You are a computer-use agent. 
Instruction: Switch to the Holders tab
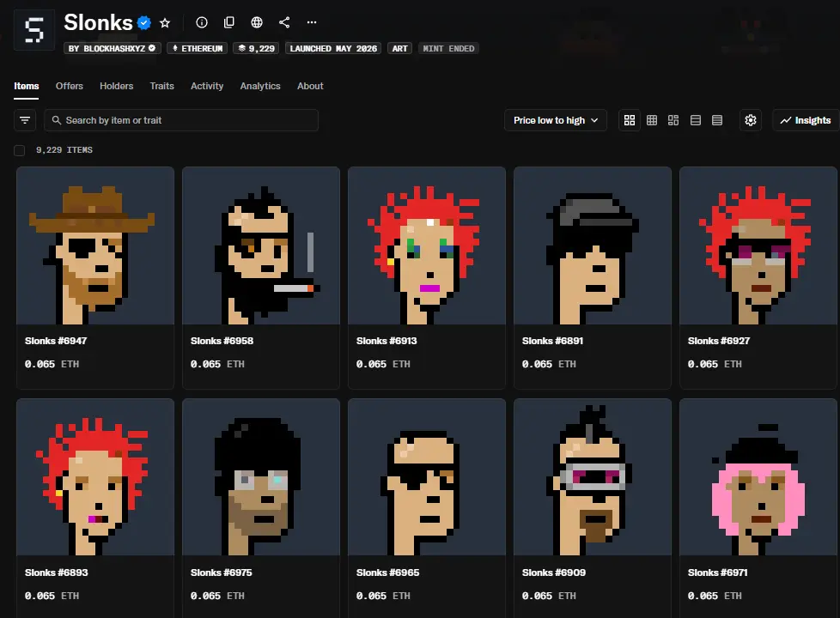(116, 86)
